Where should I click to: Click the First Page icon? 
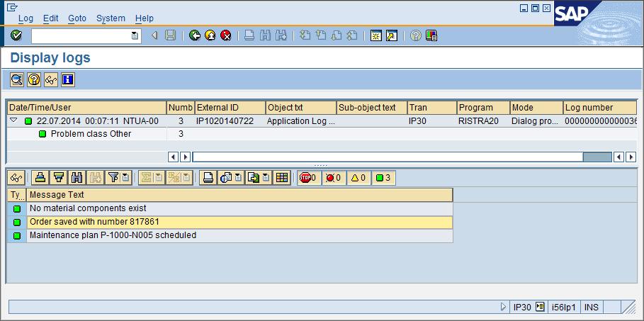click(x=305, y=35)
